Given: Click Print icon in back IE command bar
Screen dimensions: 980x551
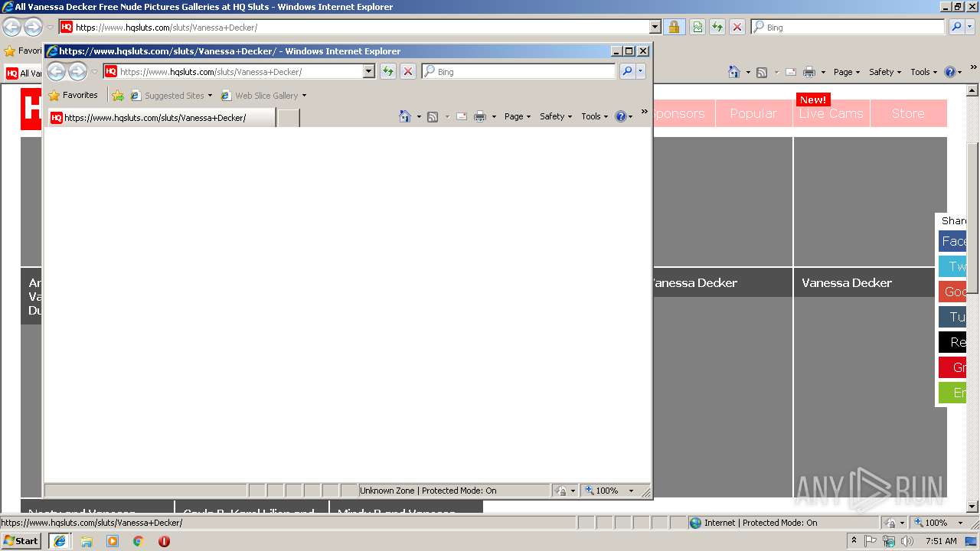Looking at the screenshot, I should (809, 72).
